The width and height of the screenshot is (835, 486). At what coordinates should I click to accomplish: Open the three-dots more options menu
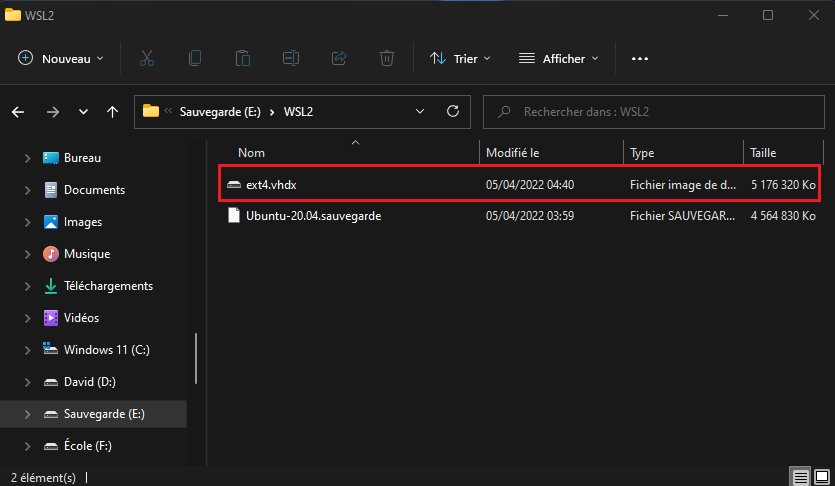(640, 59)
